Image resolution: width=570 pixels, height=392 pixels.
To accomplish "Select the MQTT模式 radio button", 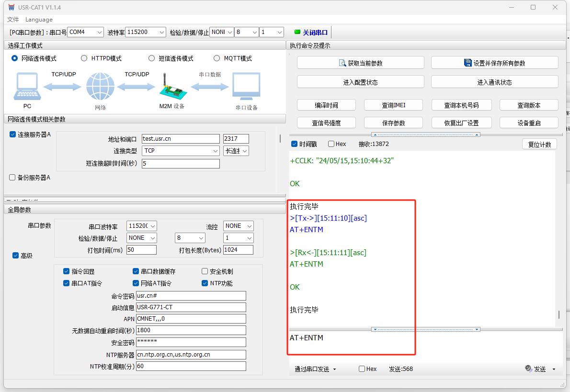I will click(x=217, y=58).
